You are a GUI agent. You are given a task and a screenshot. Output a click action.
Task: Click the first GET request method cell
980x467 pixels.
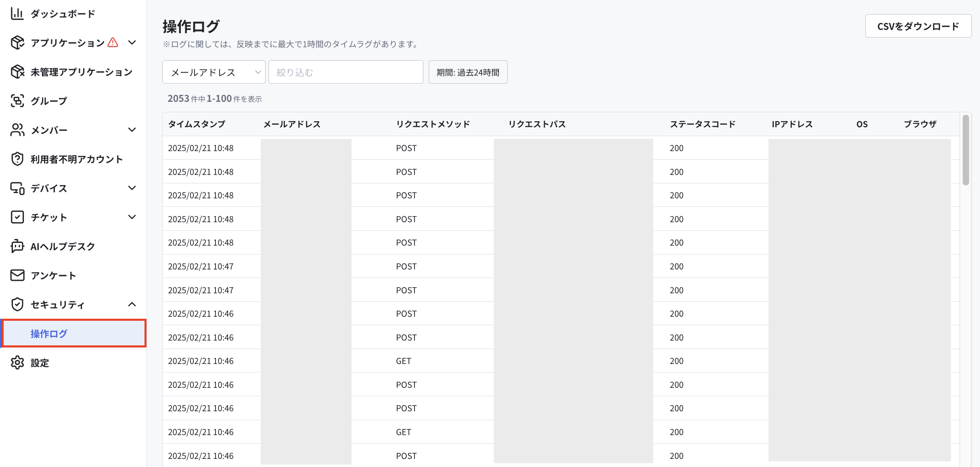[404, 361]
